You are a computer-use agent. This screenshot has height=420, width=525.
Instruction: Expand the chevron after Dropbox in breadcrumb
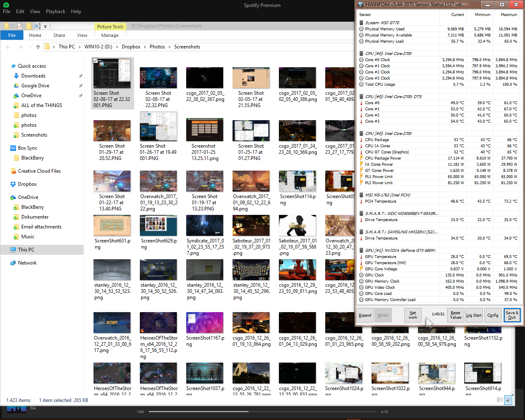(x=145, y=47)
